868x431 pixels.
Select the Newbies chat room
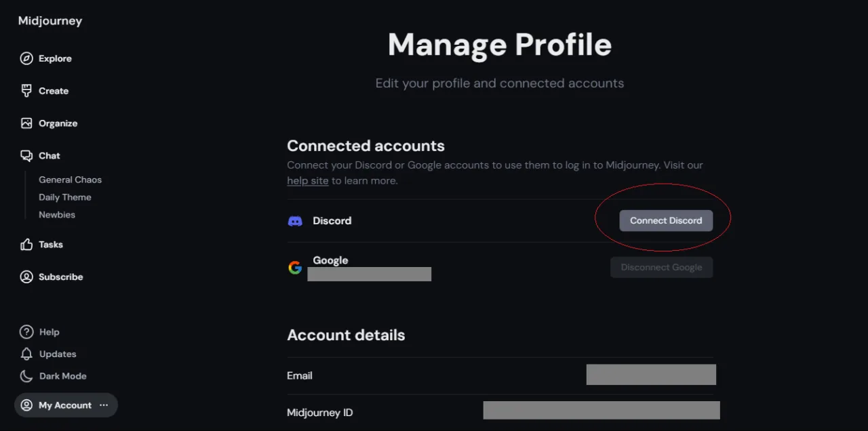pos(57,215)
